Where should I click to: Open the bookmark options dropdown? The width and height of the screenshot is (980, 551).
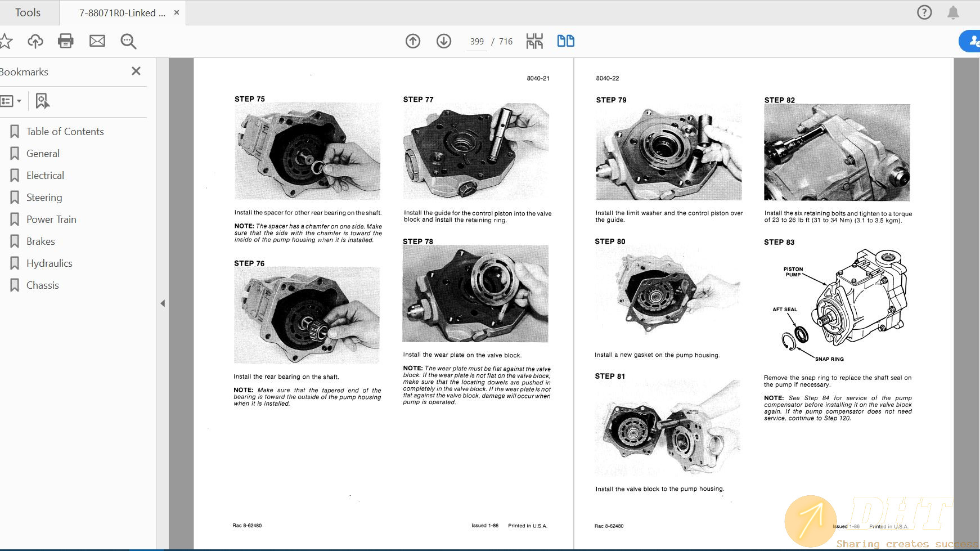pos(12,101)
